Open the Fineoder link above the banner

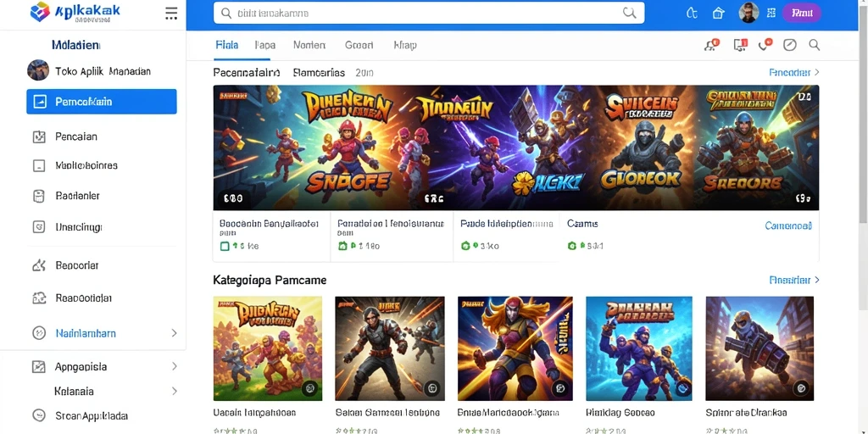coord(794,73)
